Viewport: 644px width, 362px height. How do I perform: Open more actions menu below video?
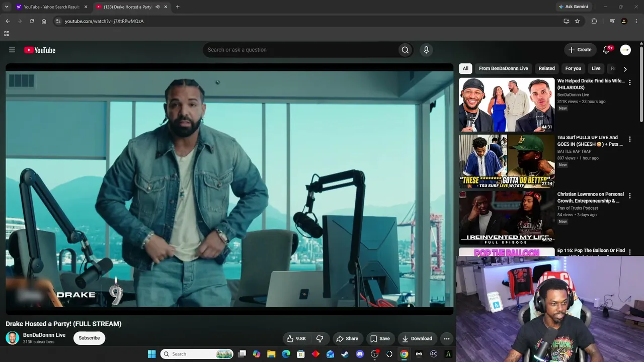[x=446, y=338]
